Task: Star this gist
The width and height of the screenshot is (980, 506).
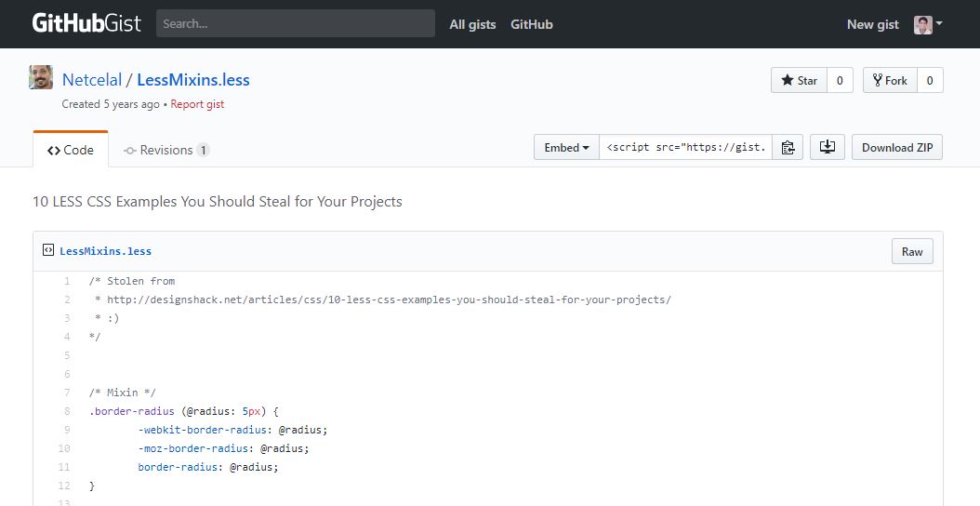Action: (x=799, y=80)
